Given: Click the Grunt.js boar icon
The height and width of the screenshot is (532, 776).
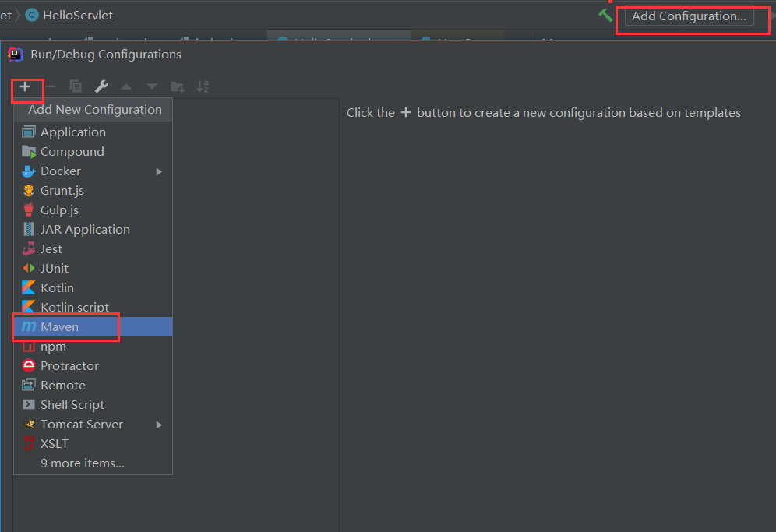Looking at the screenshot, I should [29, 191].
